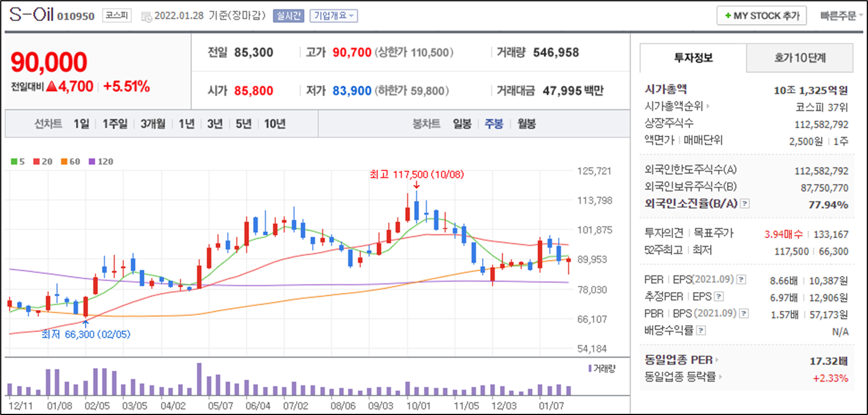Click the current price 90,000

(x=49, y=62)
